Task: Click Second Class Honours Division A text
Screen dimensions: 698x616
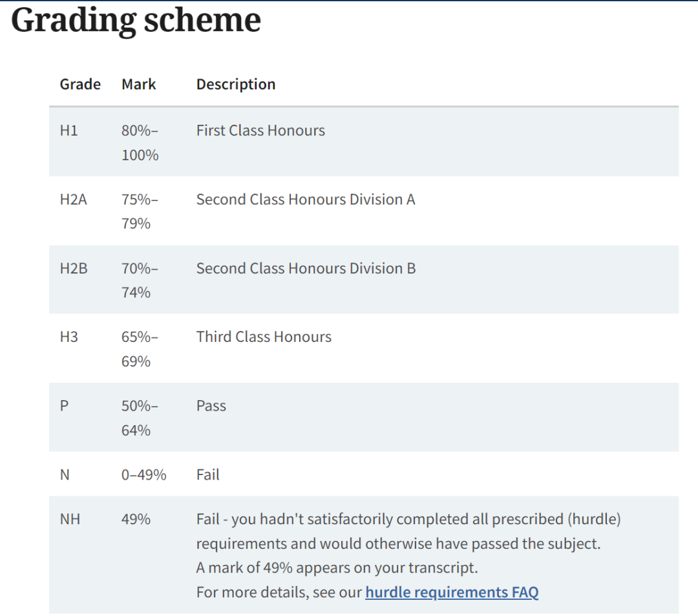Action: click(x=306, y=200)
